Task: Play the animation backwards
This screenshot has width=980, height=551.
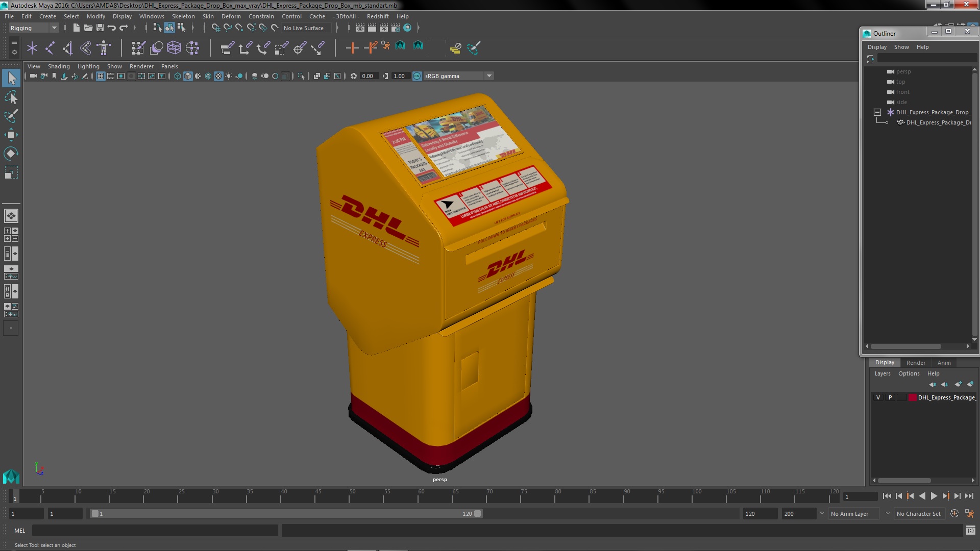Action: tap(922, 496)
